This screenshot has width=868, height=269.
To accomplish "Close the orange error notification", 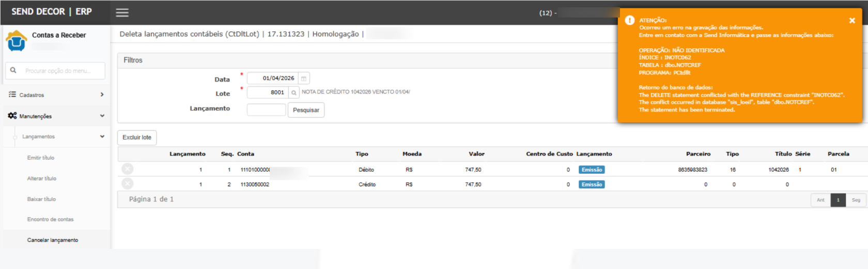I will tap(852, 21).
